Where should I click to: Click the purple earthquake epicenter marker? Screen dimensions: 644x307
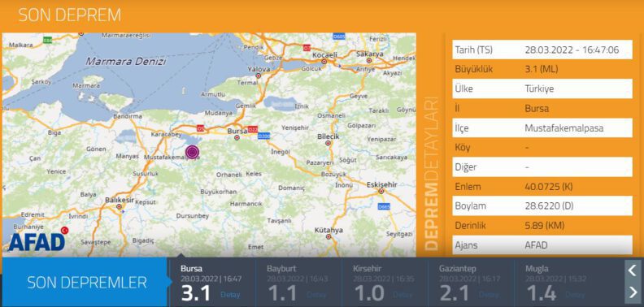192,152
